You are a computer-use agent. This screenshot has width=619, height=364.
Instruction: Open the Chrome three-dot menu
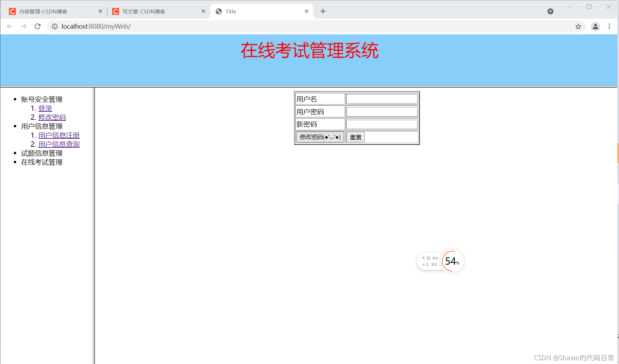coord(609,27)
